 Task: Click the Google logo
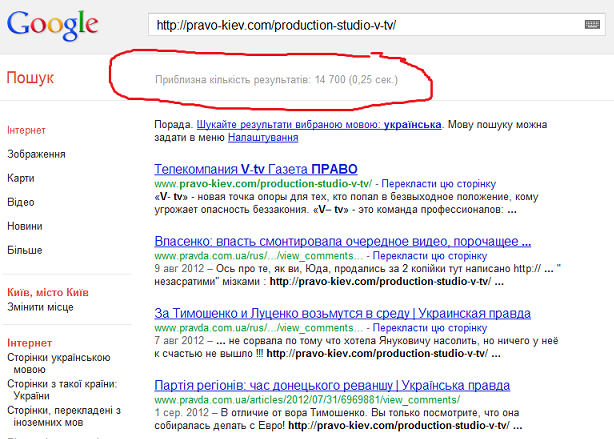click(x=52, y=27)
